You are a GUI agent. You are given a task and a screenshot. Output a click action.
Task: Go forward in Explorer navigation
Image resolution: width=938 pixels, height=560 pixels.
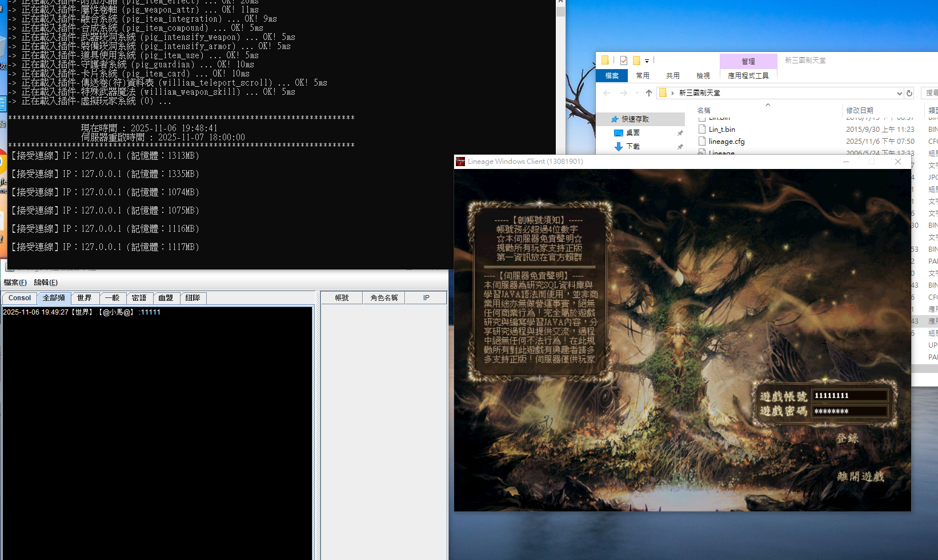pyautogui.click(x=623, y=93)
